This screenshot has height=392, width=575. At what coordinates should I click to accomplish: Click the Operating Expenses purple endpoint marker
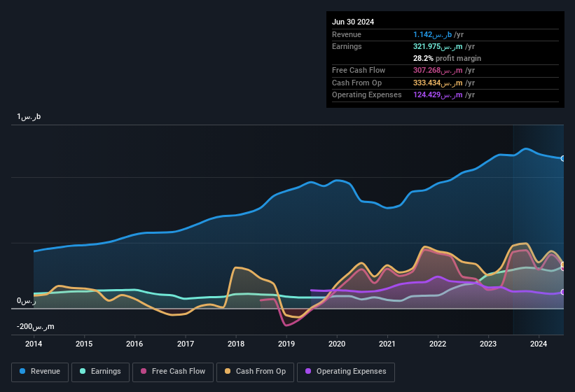(x=563, y=292)
